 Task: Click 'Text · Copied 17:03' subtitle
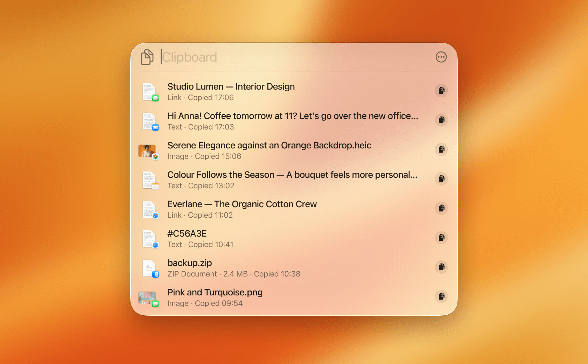(201, 127)
